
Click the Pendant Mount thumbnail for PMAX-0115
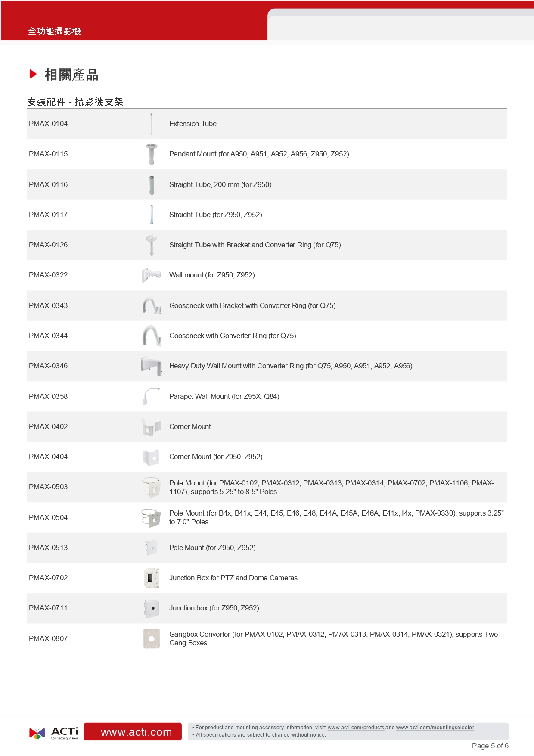coord(152,154)
